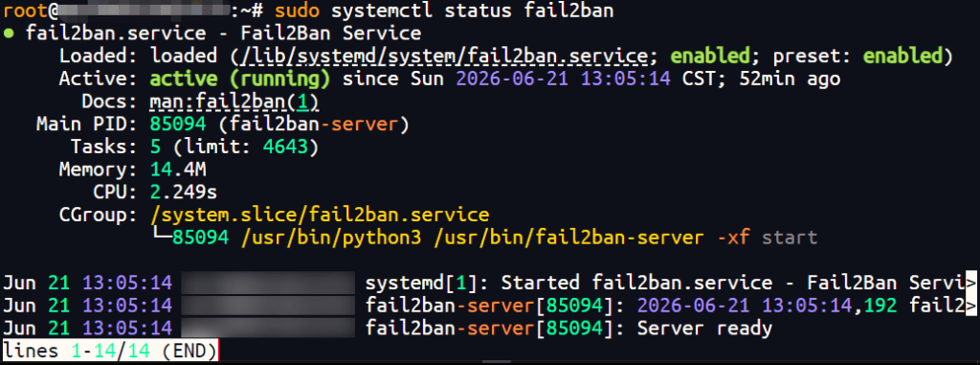Click the task limit 4643
Viewport: 980px width, 365px height.
[285, 148]
